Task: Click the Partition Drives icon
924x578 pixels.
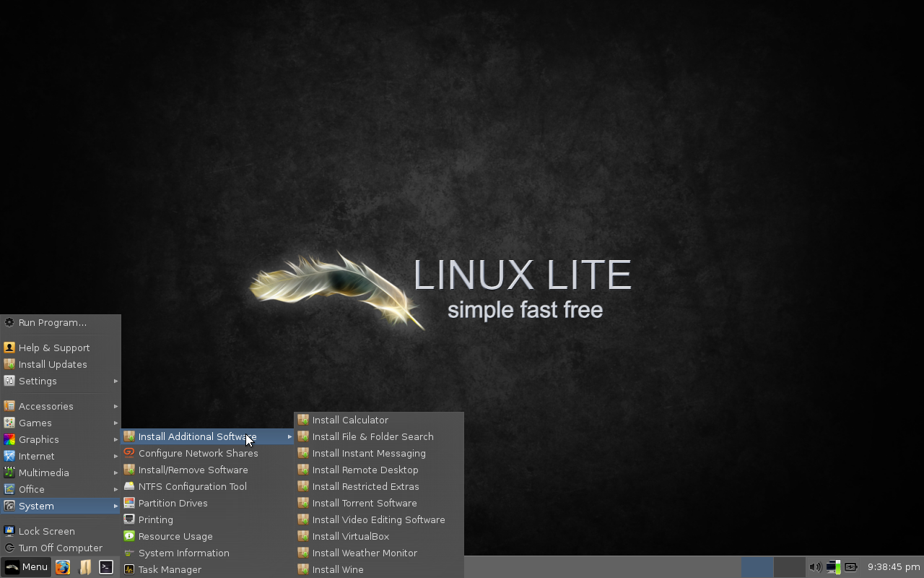Action: 129,503
